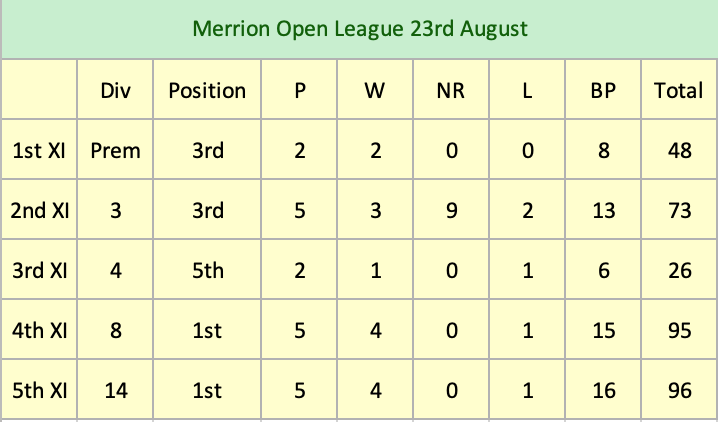Select the Div column header

(116, 90)
